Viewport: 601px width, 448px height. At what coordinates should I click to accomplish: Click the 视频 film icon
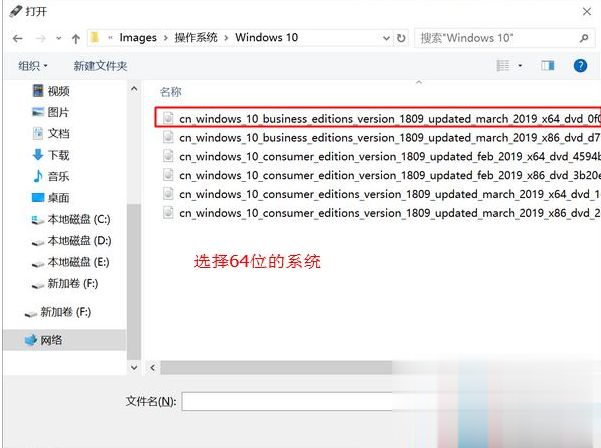point(38,91)
